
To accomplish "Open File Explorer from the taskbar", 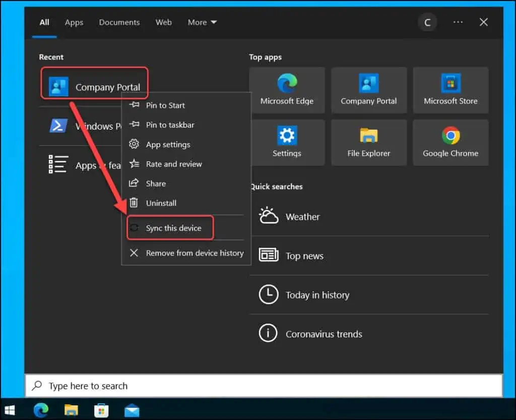I will point(71,410).
